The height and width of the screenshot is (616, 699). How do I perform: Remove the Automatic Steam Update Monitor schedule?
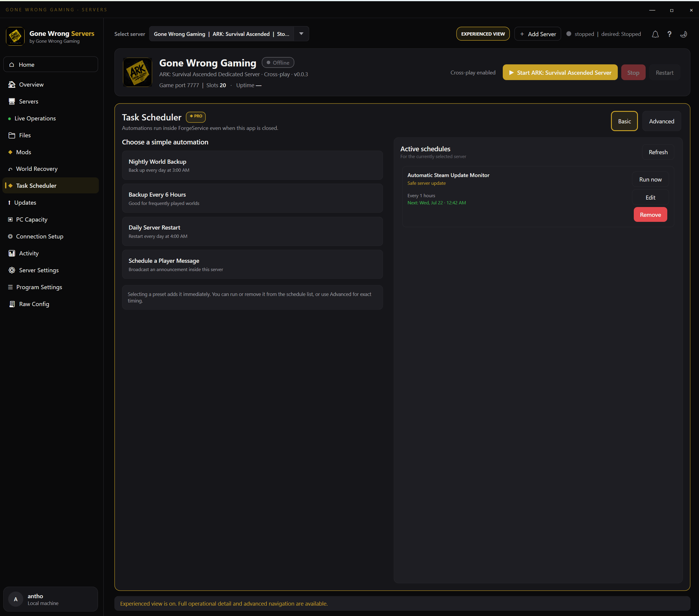[650, 214]
